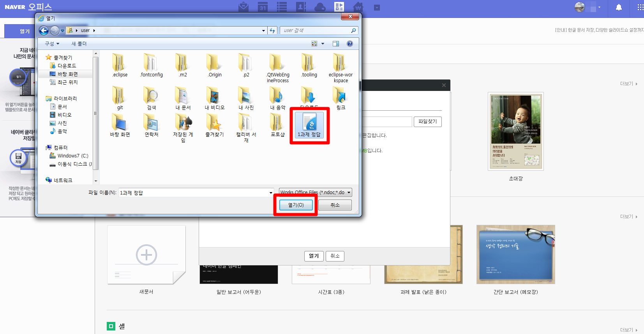644x334 pixels.
Task: Click the 더보기 link above 초대장
Action: [628, 84]
